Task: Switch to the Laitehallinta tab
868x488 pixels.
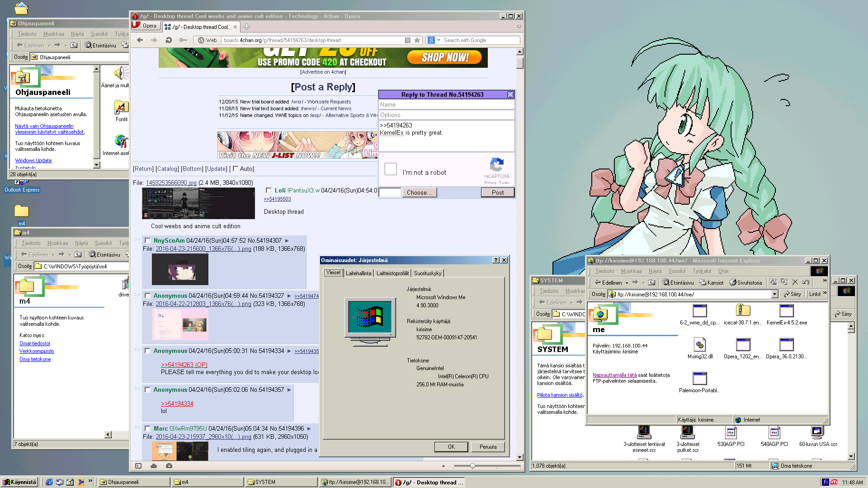Action: pos(358,273)
